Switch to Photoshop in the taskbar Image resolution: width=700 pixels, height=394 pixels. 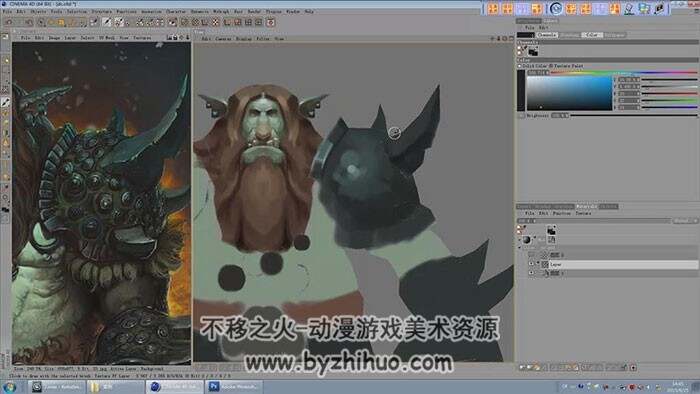tap(234, 387)
